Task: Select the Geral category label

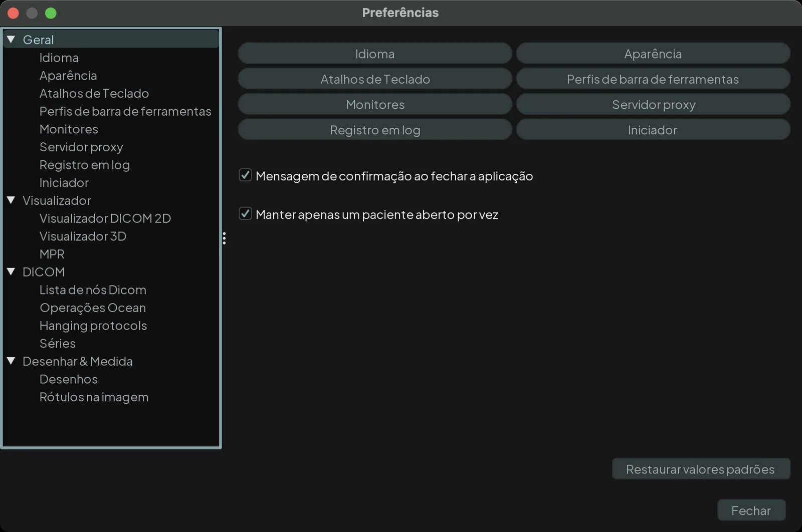Action: click(38, 40)
